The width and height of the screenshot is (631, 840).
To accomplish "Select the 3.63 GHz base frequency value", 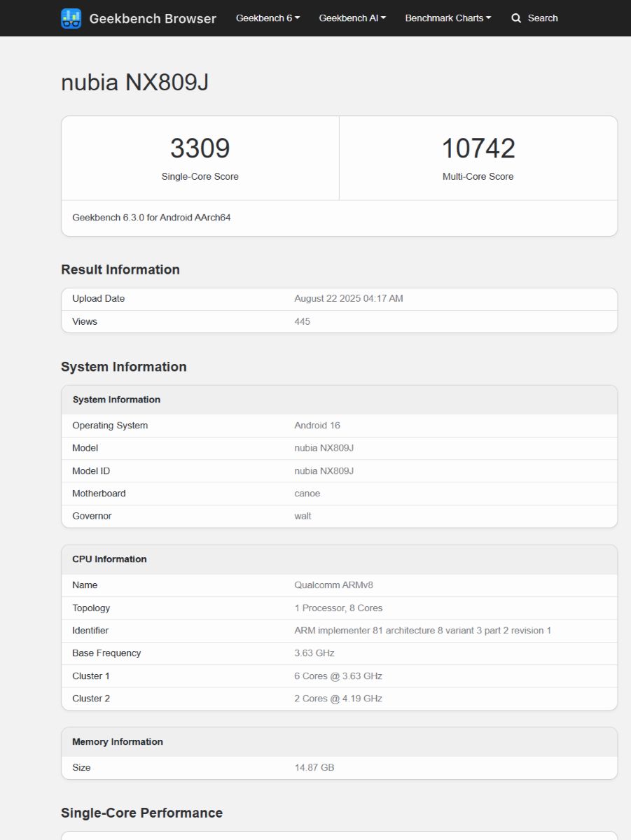I will pyautogui.click(x=314, y=653).
